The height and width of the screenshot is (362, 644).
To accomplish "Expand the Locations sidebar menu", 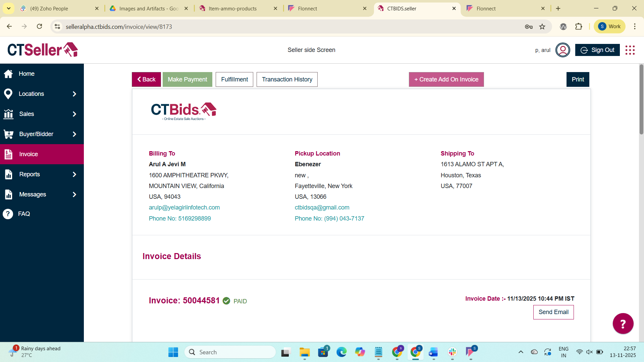I will tap(74, 94).
